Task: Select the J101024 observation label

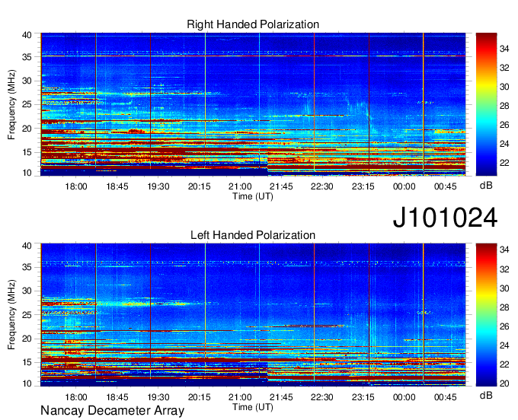Action: 445,218
